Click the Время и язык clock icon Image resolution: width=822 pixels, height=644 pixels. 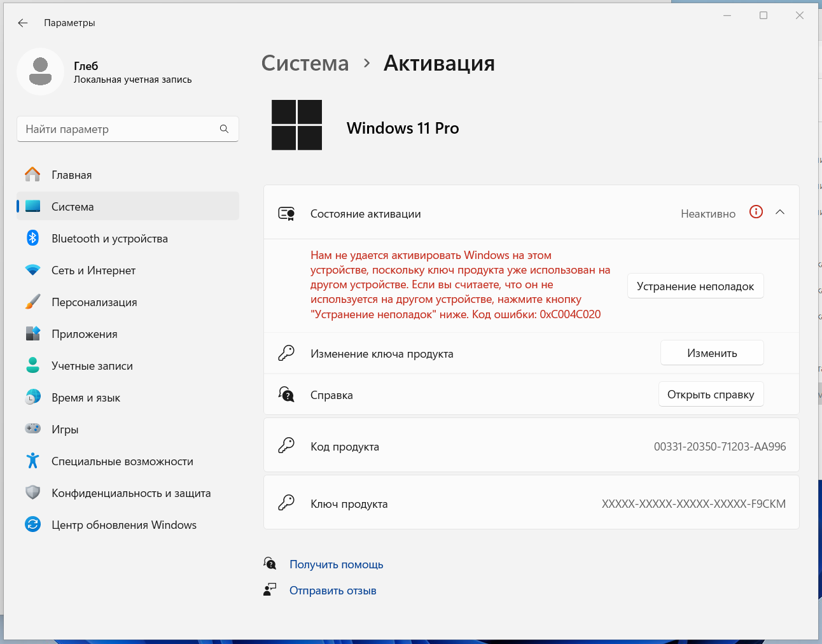click(32, 397)
